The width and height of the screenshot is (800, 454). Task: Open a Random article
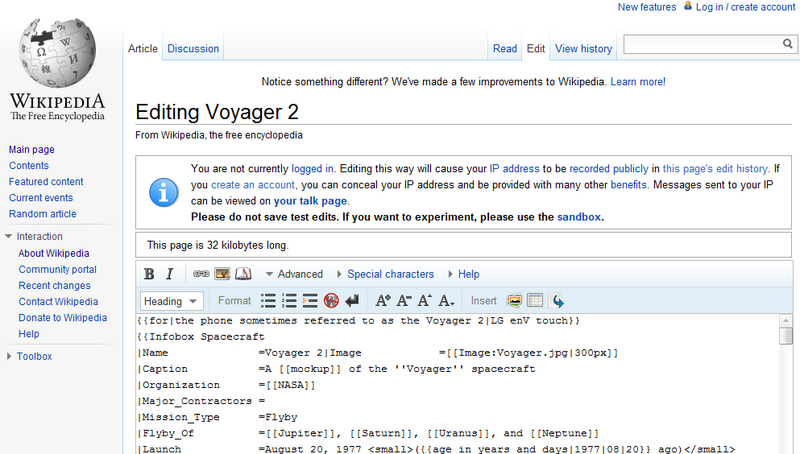pos(42,214)
